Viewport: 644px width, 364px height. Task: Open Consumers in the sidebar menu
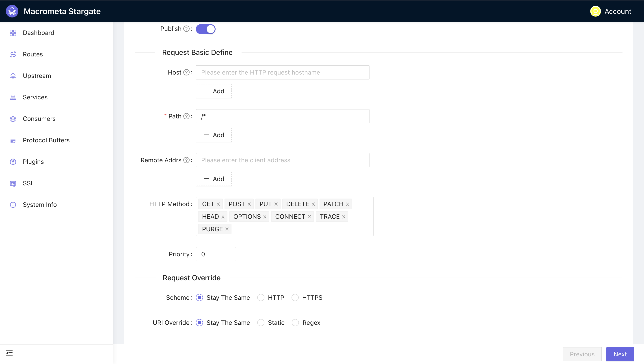pyautogui.click(x=39, y=119)
